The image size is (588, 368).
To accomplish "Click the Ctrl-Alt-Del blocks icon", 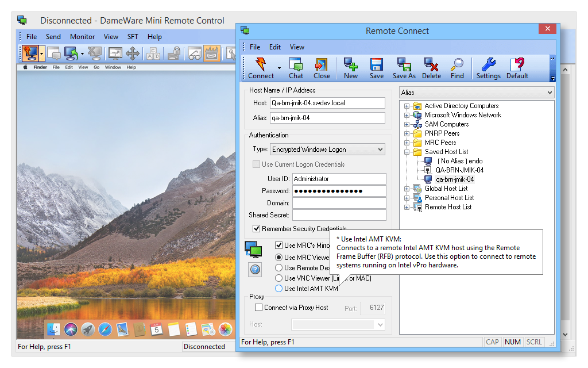I will click(x=153, y=53).
